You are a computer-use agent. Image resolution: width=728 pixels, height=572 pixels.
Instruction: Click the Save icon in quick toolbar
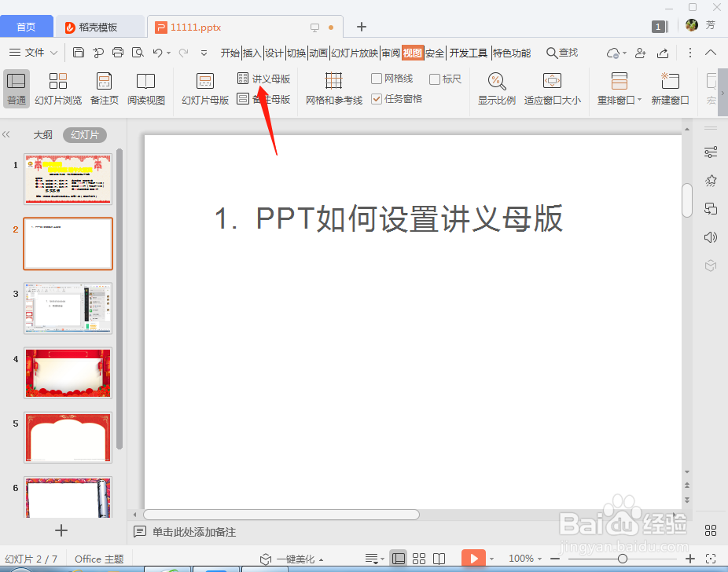pos(79,53)
